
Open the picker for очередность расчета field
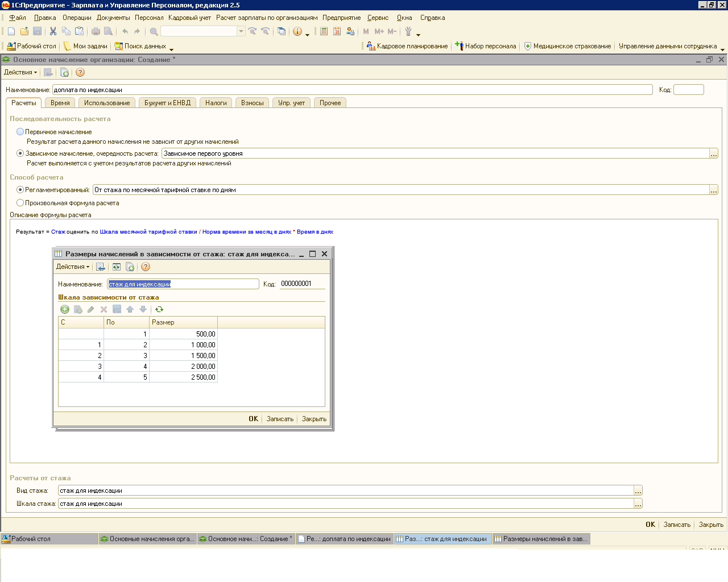coord(713,153)
